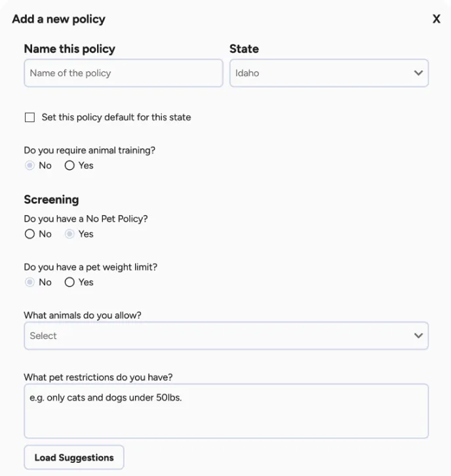Click the 'Name this policy' field label

69,49
